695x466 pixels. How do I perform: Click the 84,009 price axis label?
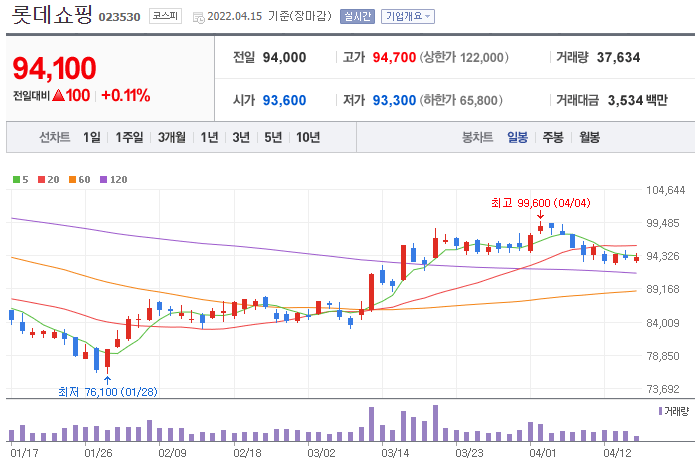[x=663, y=323]
